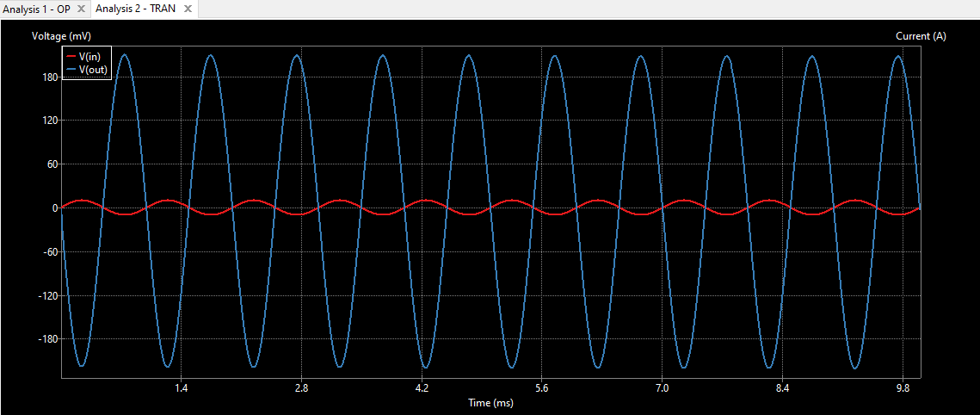Click the red V(in) legend line swatch
The width and height of the screenshot is (980, 415).
point(71,57)
